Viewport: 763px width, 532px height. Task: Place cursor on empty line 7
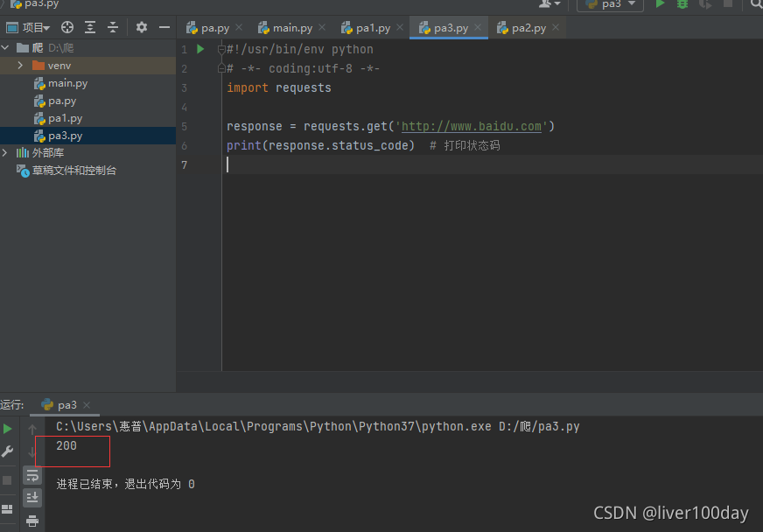click(492, 165)
